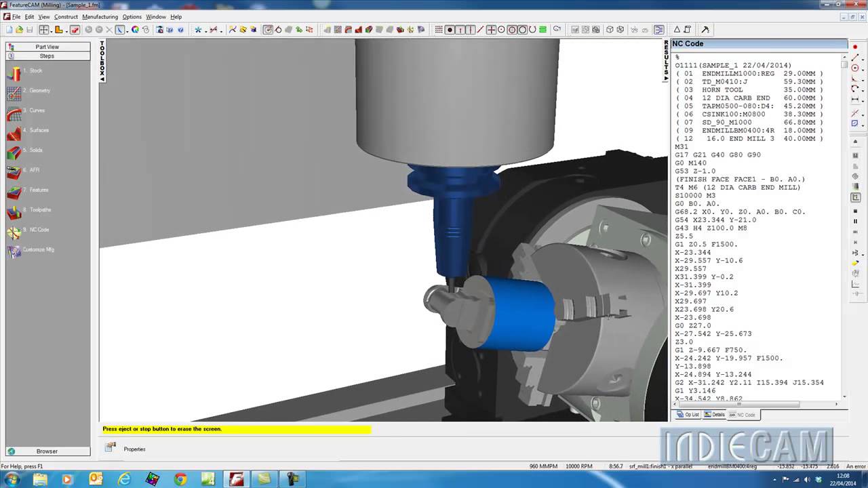
Task: Click the Browser button at panel bottom
Action: (47, 451)
